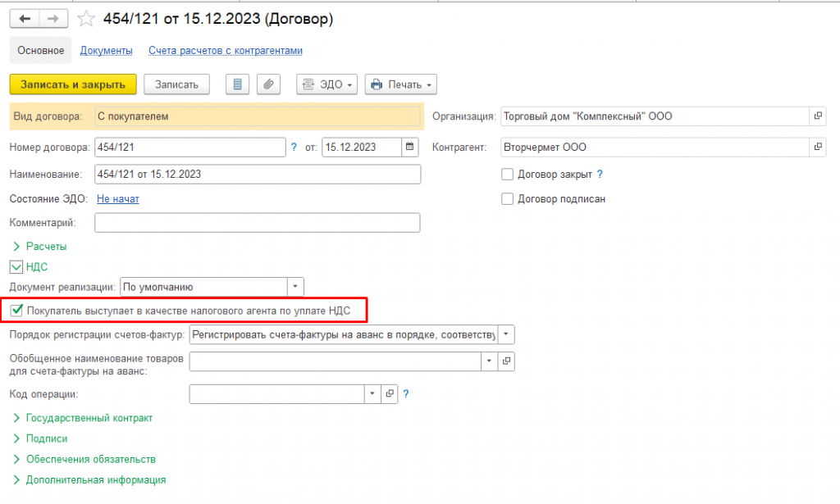
Task: Attach files using the paperclip icon
Action: (x=268, y=84)
